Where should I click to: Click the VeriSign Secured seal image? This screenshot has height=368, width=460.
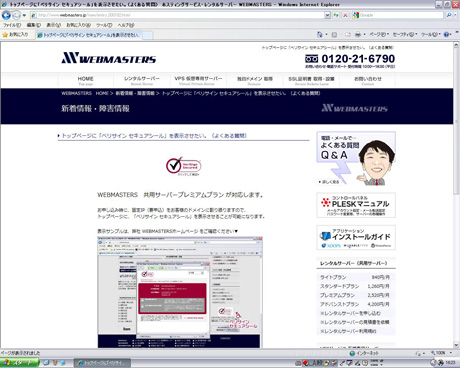[x=183, y=166]
